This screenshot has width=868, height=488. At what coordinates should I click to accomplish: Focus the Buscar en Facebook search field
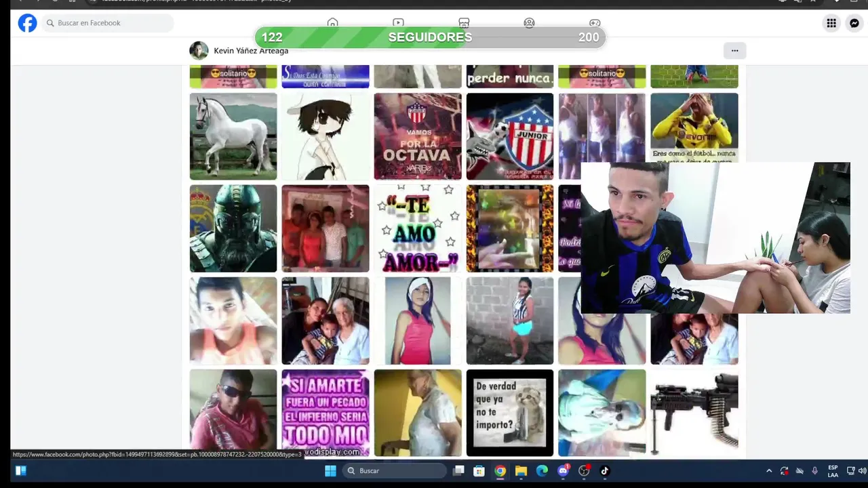pos(108,23)
